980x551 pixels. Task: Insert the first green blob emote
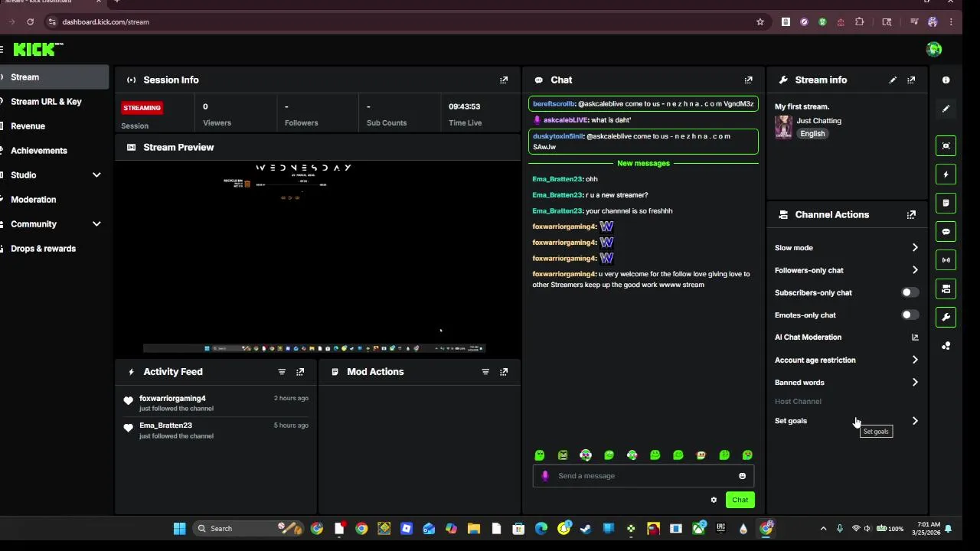[540, 455]
